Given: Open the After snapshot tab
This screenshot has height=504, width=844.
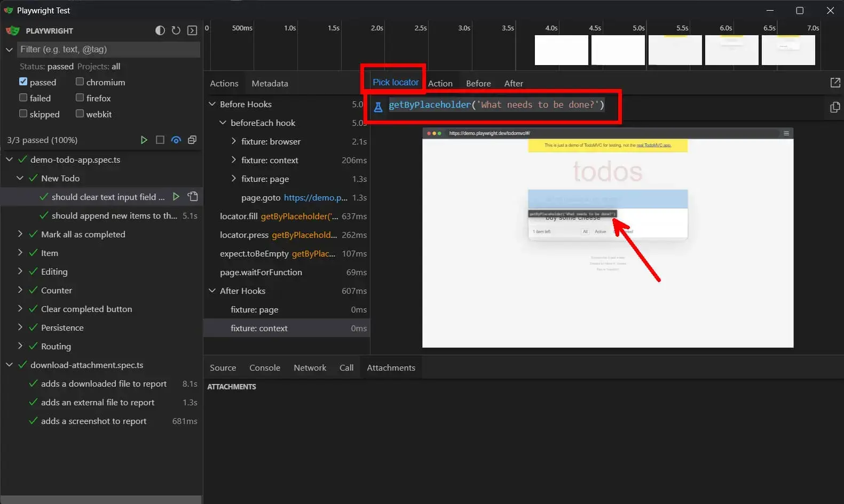Looking at the screenshot, I should 514,83.
